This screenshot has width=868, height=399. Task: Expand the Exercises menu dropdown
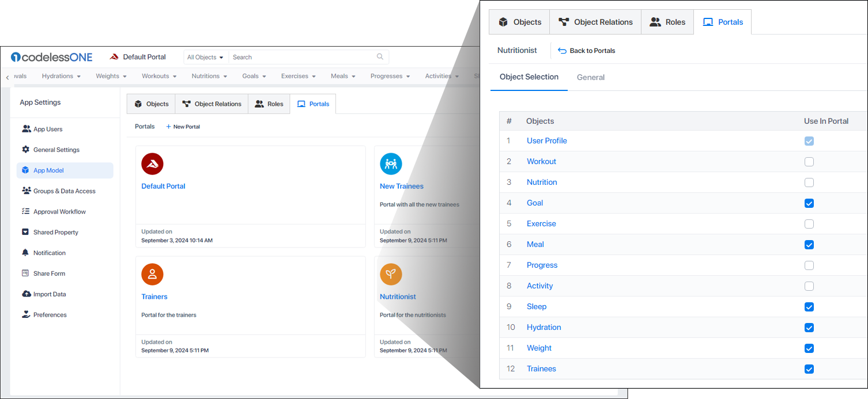[299, 76]
